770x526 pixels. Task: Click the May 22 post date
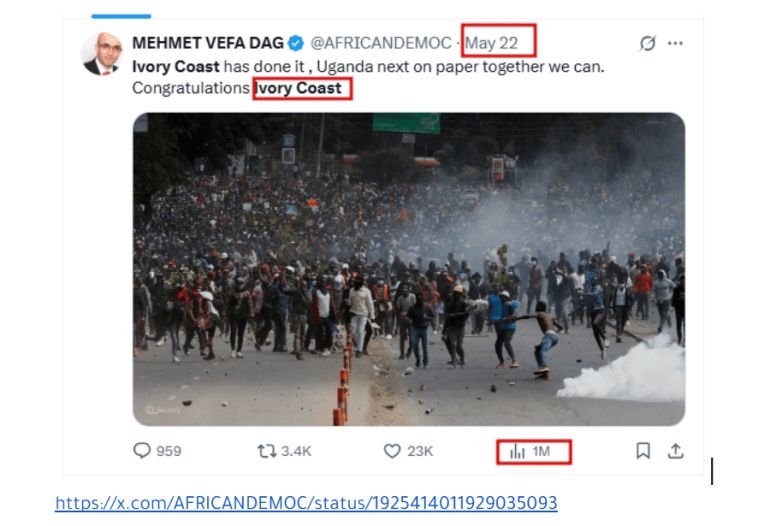click(x=492, y=44)
